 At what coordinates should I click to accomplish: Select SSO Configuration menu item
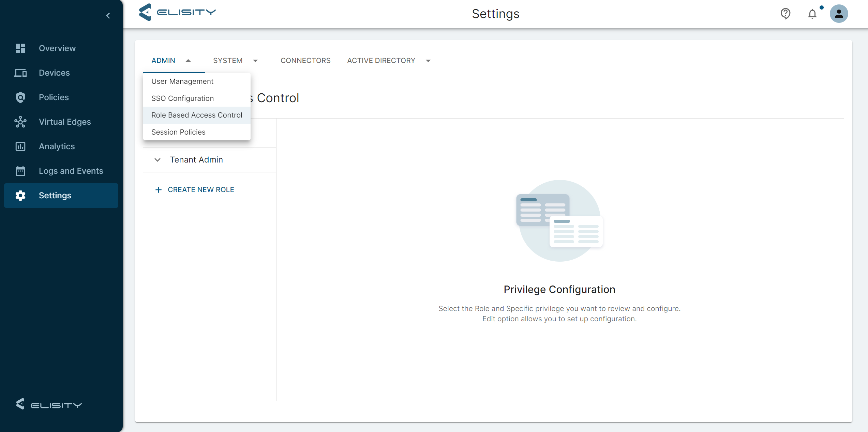coord(182,98)
